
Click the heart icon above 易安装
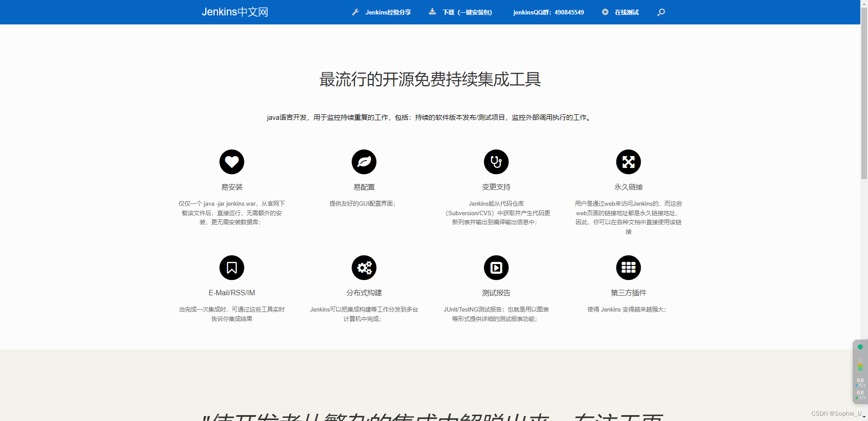[231, 161]
